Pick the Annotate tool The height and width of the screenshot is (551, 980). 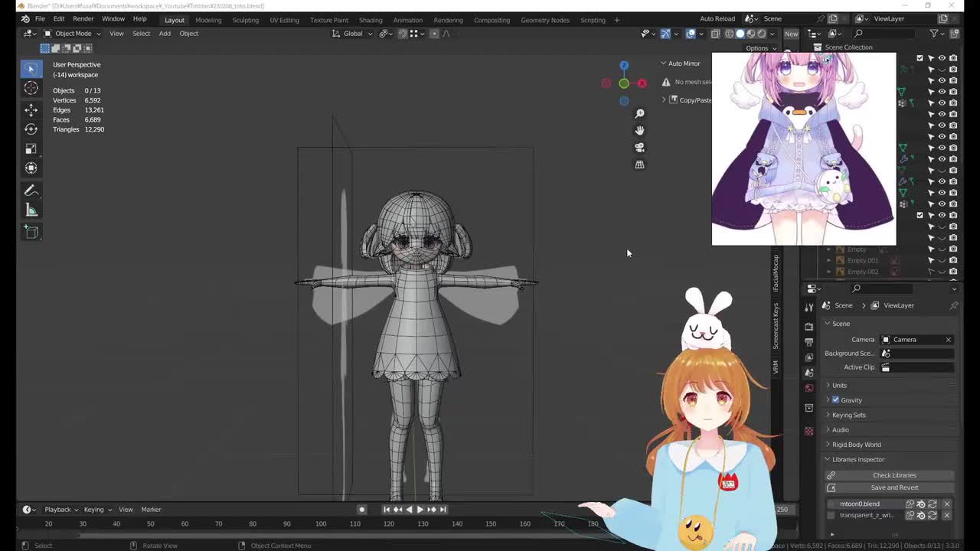tap(31, 191)
